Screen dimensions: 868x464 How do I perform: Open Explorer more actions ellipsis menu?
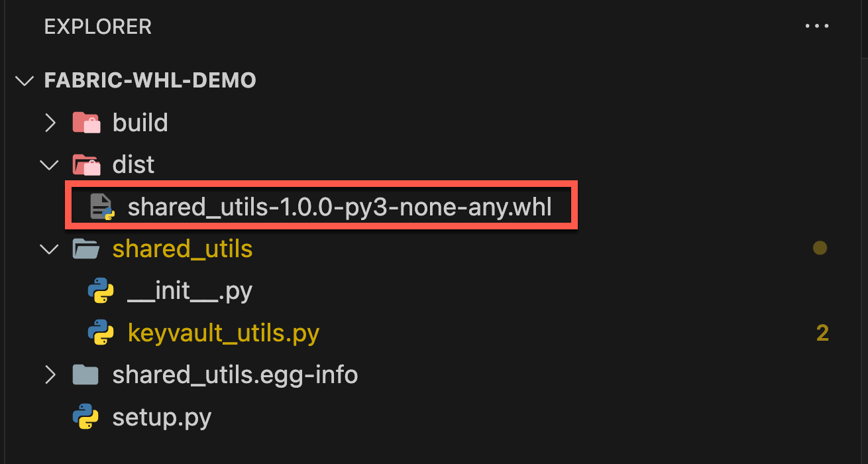[816, 27]
